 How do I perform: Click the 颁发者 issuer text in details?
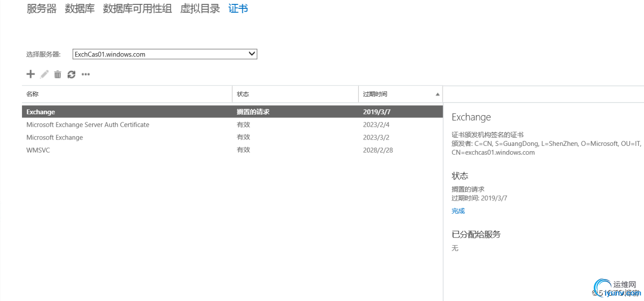[546, 148]
